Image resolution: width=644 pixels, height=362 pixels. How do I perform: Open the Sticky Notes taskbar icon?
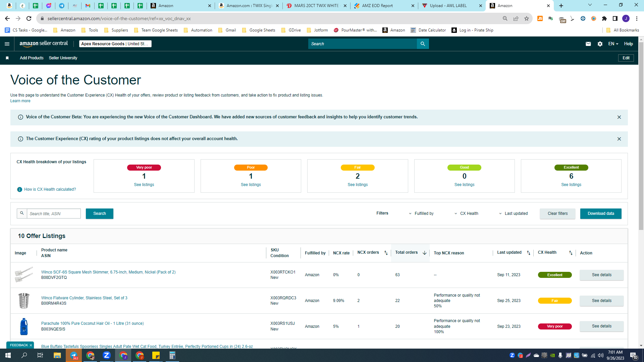coord(156,355)
